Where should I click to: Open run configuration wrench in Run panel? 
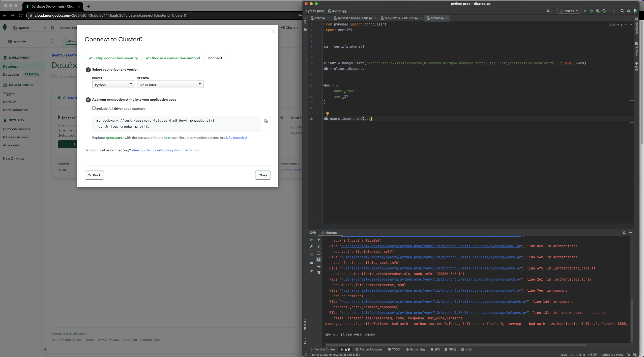pos(311,246)
